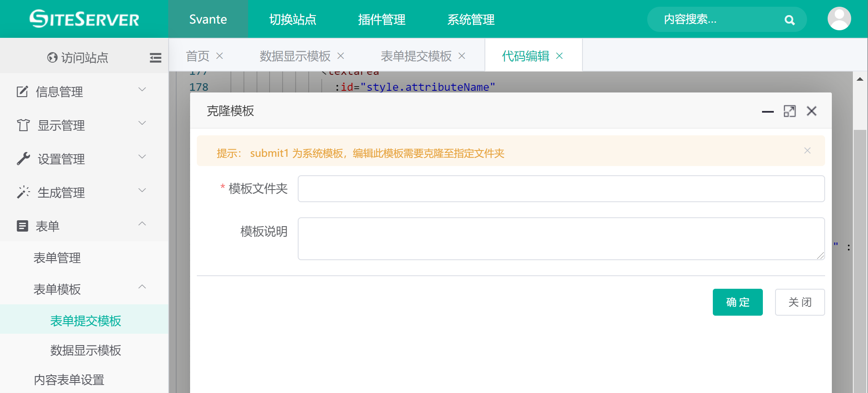This screenshot has height=393, width=868.
Task: Click the 模板文件夹 input field
Action: [561, 189]
